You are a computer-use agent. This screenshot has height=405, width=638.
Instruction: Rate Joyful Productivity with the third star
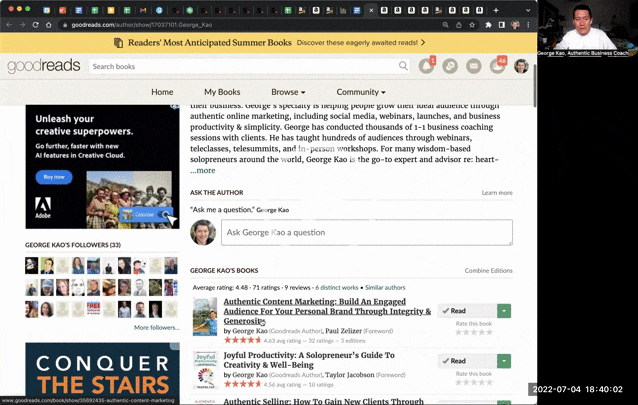click(x=474, y=382)
